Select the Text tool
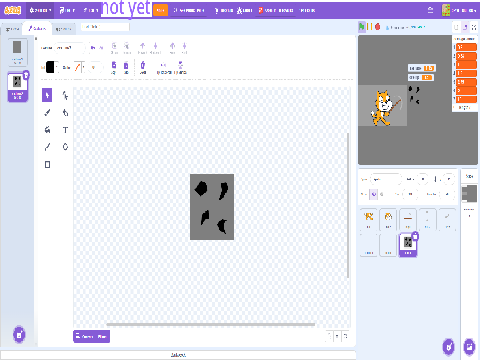Image resolution: width=480 pixels, height=360 pixels. pyautogui.click(x=65, y=130)
